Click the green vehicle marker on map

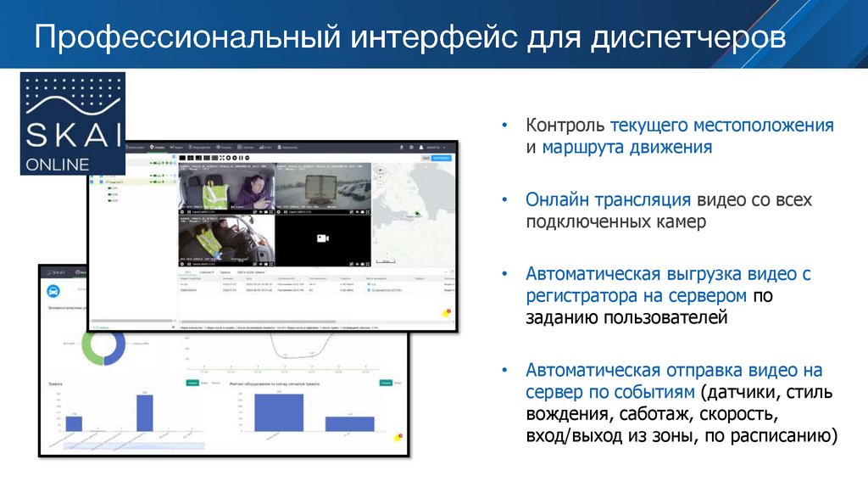click(417, 213)
